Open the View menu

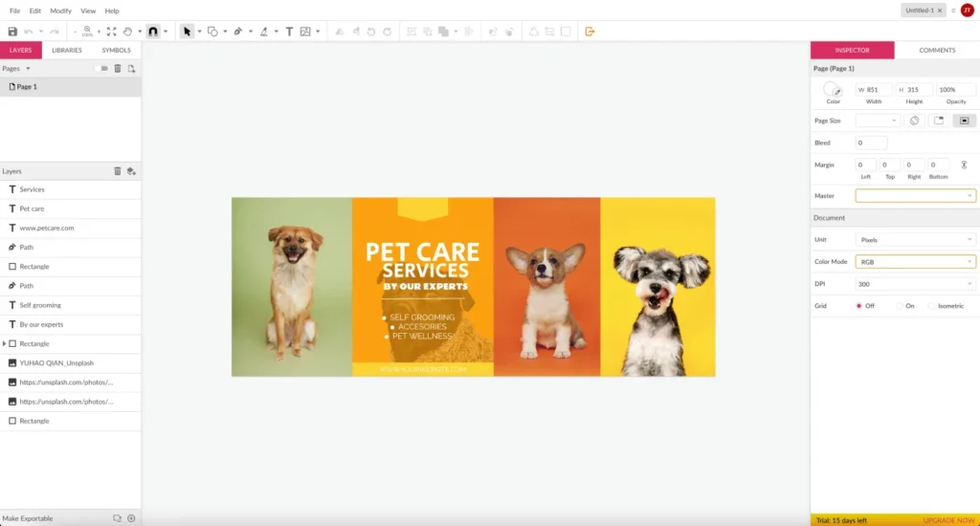pyautogui.click(x=88, y=11)
